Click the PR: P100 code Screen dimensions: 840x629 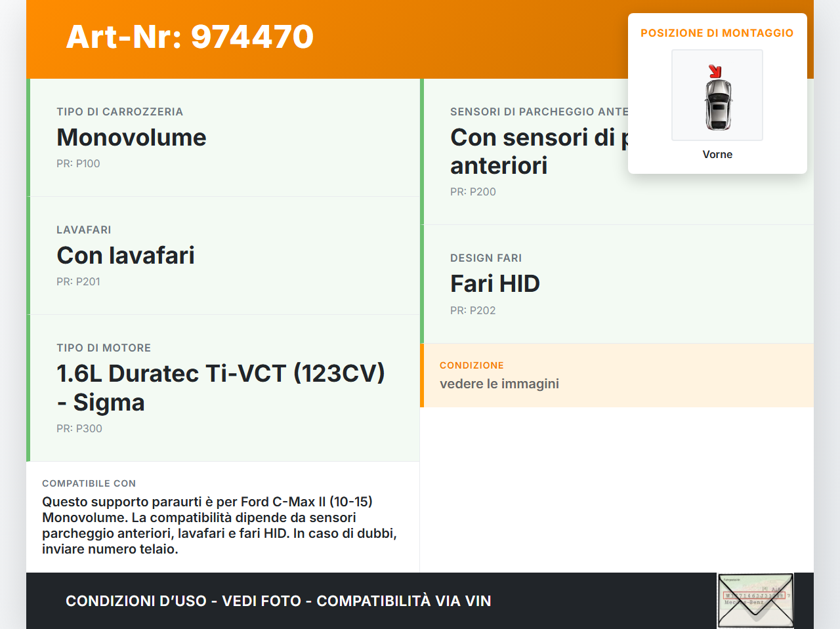pyautogui.click(x=78, y=163)
